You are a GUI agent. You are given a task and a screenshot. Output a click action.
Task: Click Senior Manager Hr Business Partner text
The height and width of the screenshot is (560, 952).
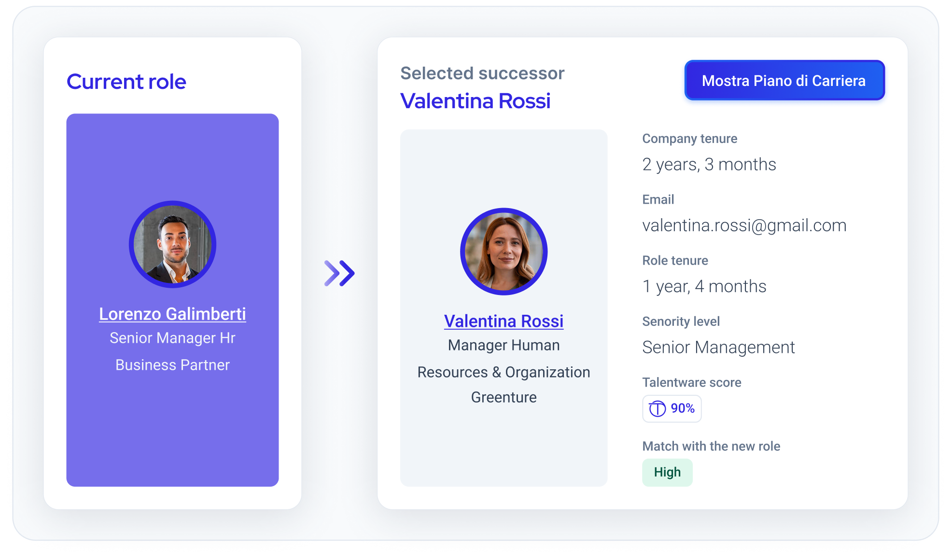(x=172, y=351)
